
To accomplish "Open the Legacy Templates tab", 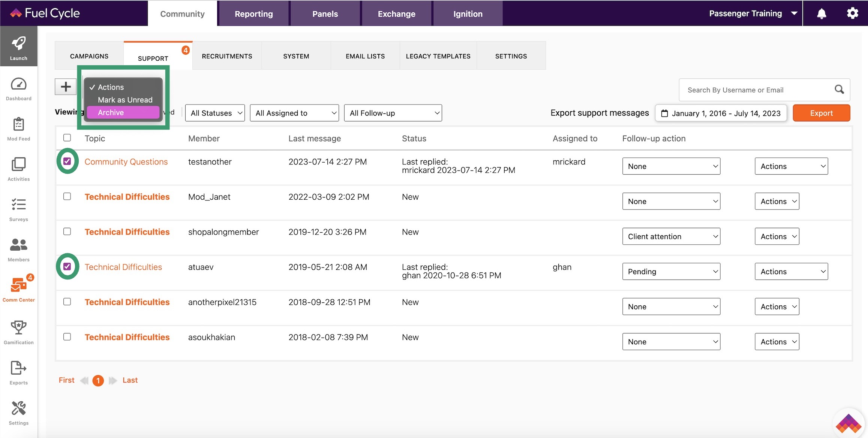I will 438,56.
